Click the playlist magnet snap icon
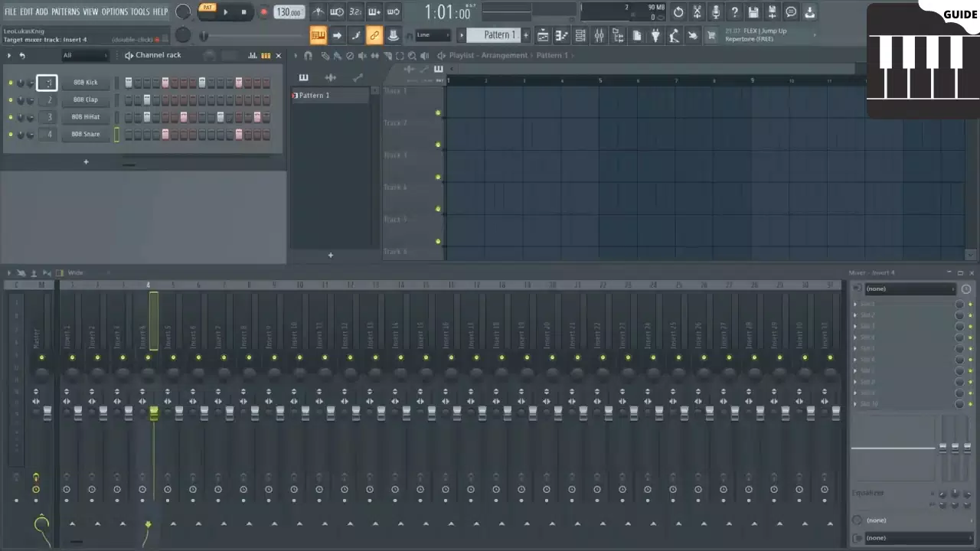This screenshot has width=980, height=551. coord(308,55)
